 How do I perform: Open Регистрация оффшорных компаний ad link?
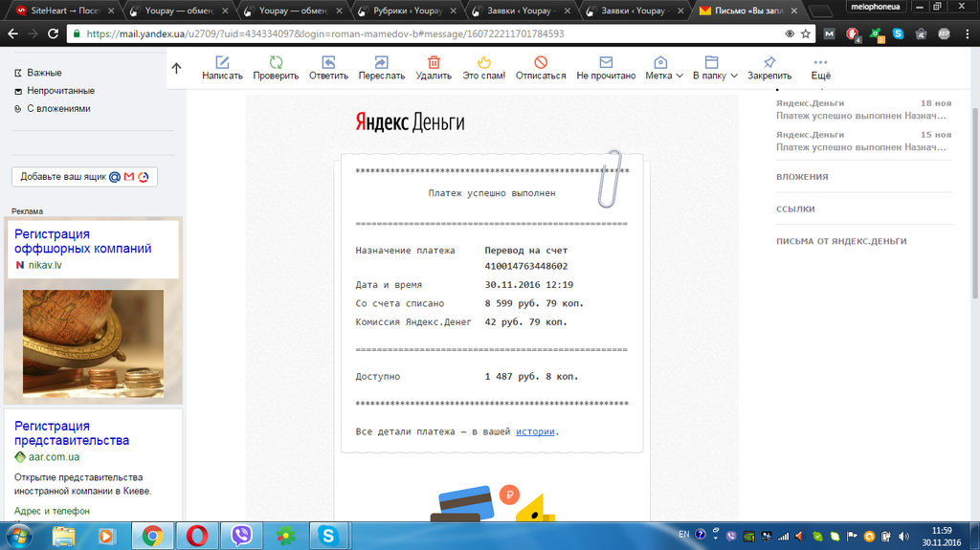point(82,241)
